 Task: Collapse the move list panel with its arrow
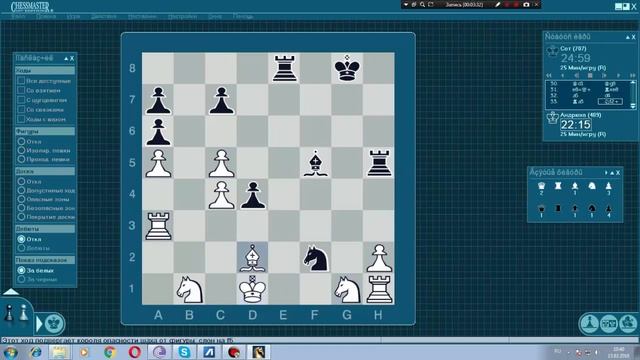(x=628, y=37)
